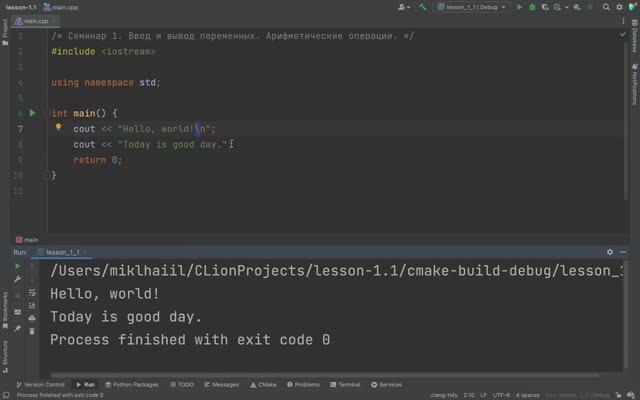Toggle tool window bars icon bottom-left
The height and width of the screenshot is (400, 640).
(6, 395)
